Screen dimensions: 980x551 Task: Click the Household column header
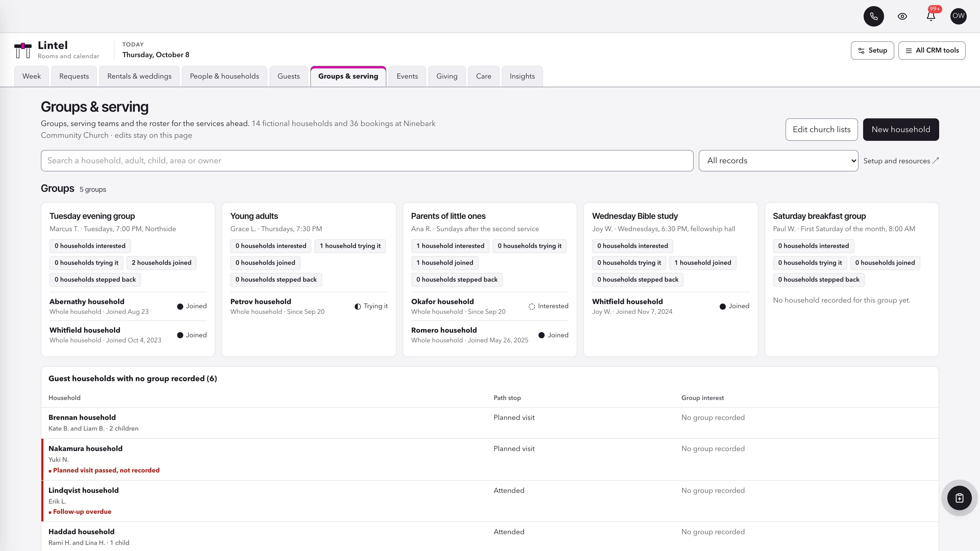click(64, 398)
